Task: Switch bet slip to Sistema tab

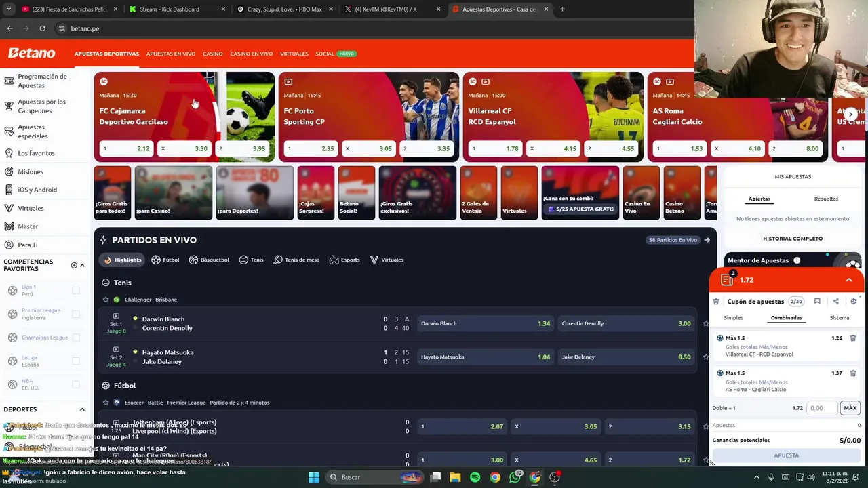Action: (839, 317)
